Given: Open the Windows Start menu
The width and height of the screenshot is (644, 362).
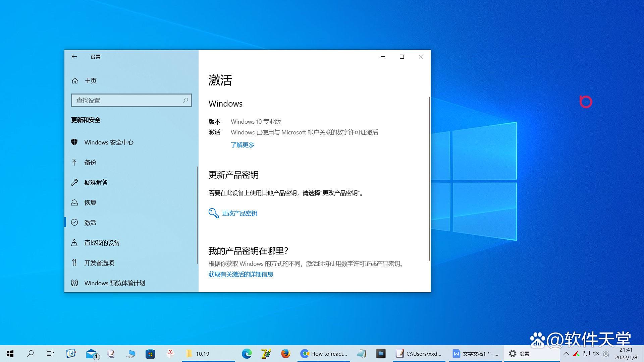Looking at the screenshot, I should click(10, 354).
